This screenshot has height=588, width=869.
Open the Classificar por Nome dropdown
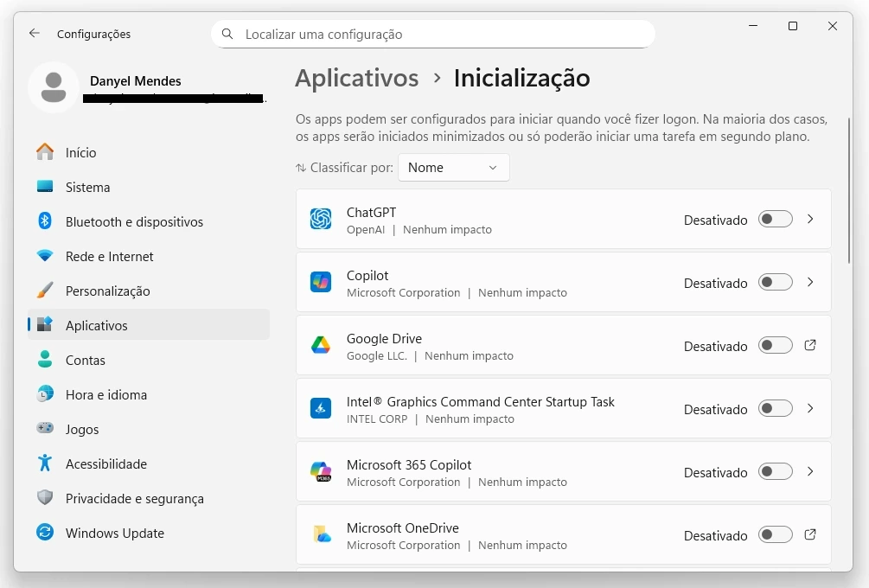tap(453, 168)
